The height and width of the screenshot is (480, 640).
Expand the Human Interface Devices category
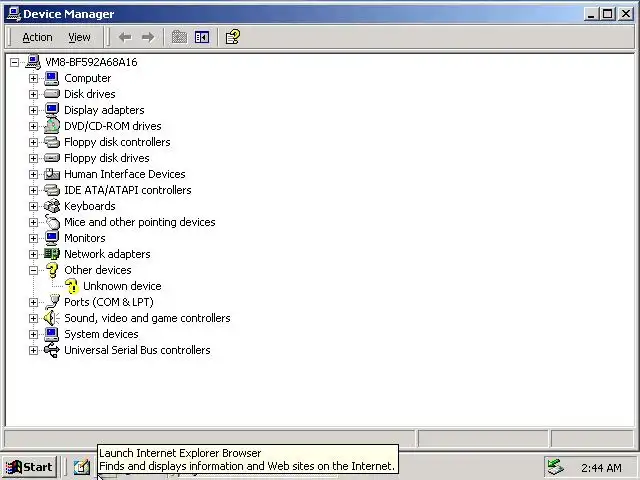[33, 174]
